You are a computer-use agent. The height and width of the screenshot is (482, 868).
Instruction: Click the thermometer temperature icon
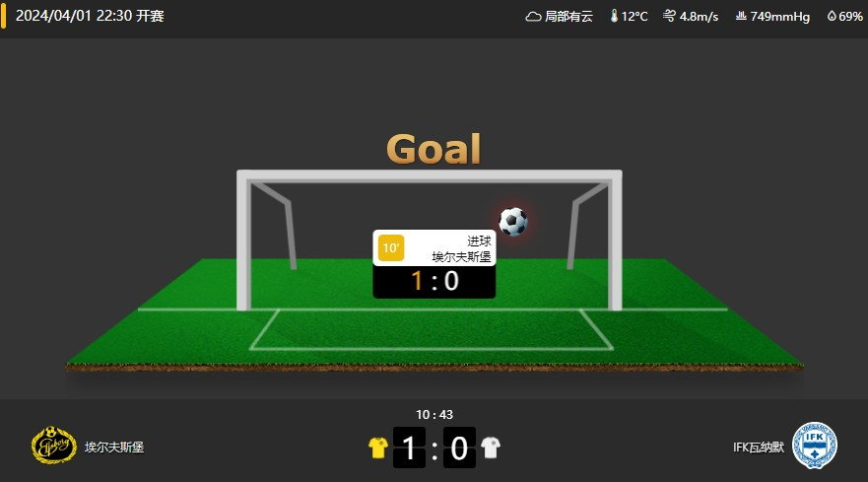click(614, 16)
